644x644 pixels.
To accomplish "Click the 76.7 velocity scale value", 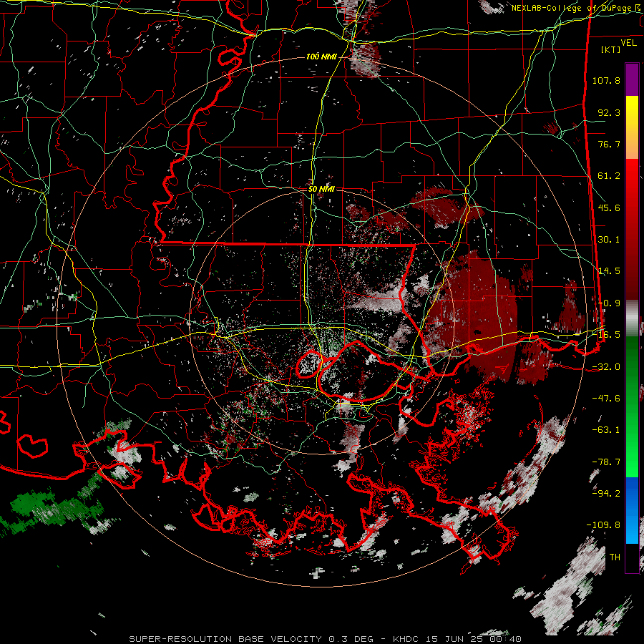I will point(609,144).
